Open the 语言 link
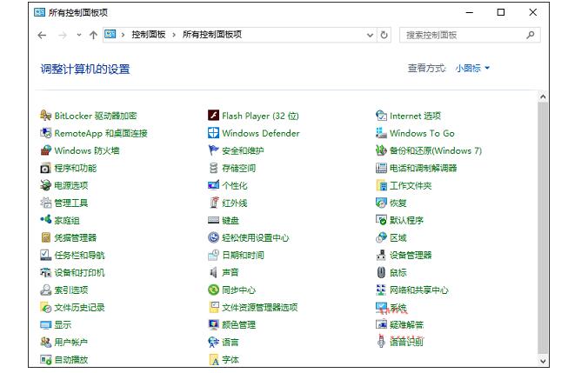This screenshot has width=588, height=373. point(230,343)
